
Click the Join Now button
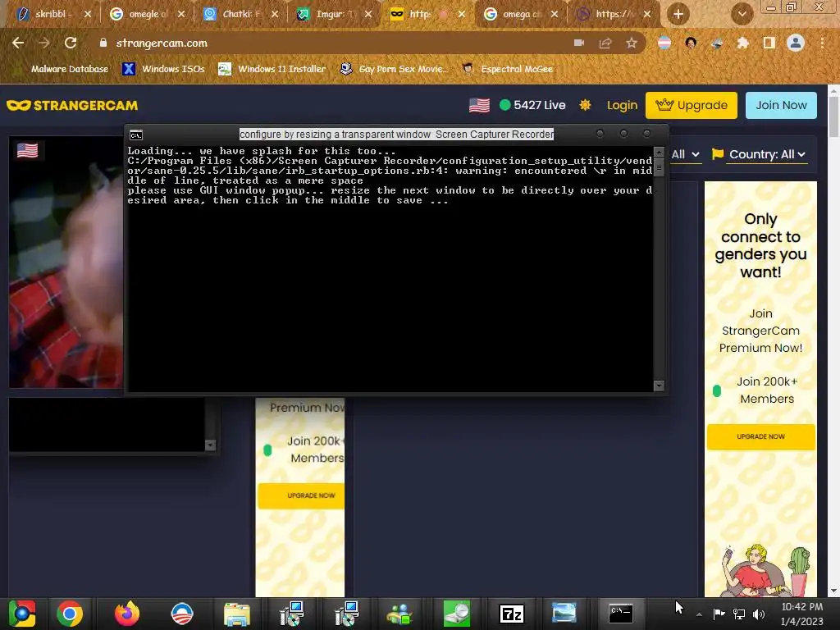click(x=781, y=105)
